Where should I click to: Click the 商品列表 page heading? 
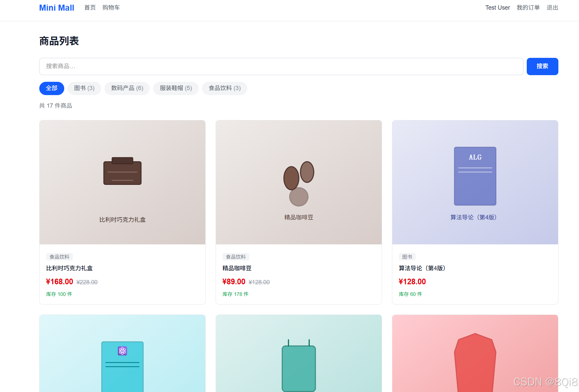[x=59, y=41]
